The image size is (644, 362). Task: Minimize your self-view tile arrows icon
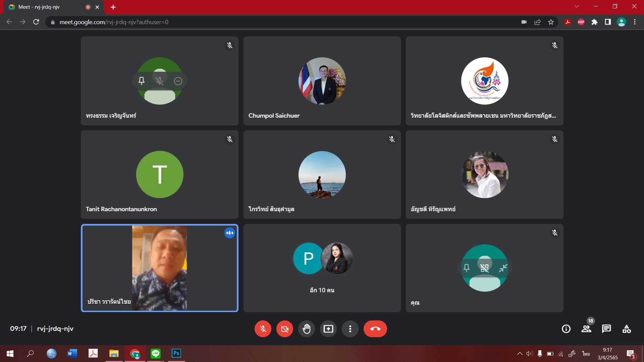(x=503, y=268)
